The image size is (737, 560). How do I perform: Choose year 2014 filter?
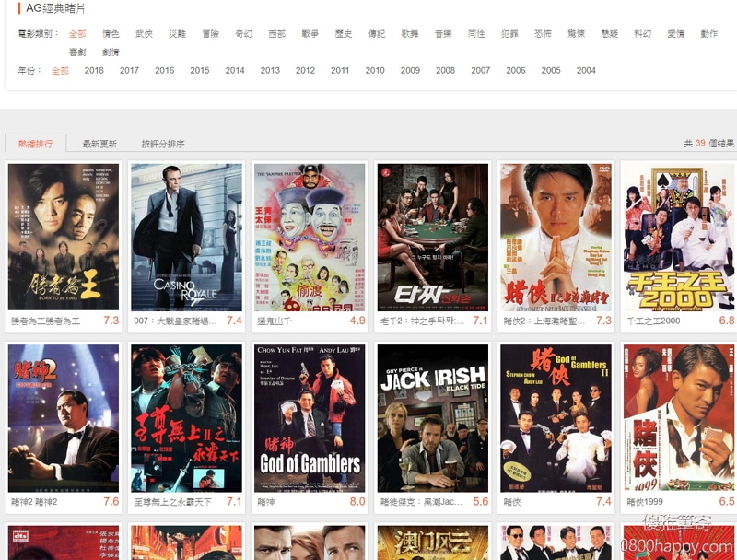coord(235,71)
